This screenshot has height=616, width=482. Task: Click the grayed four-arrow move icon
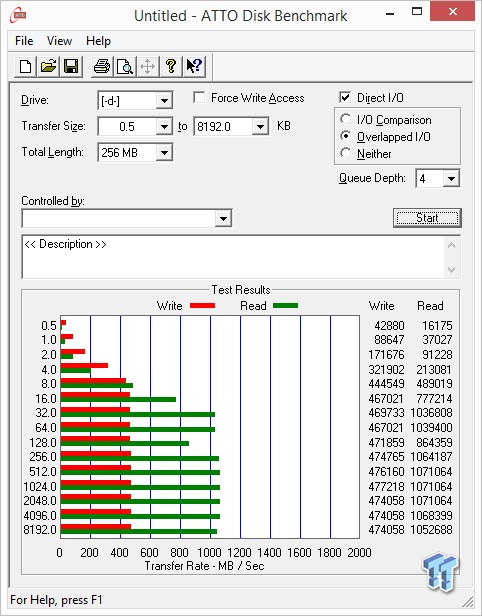[x=148, y=66]
